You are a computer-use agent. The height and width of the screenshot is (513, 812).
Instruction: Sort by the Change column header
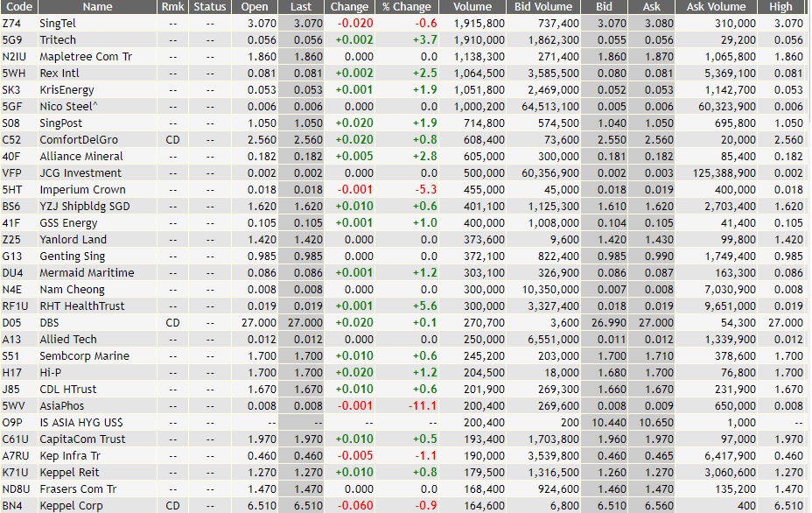[x=349, y=7]
